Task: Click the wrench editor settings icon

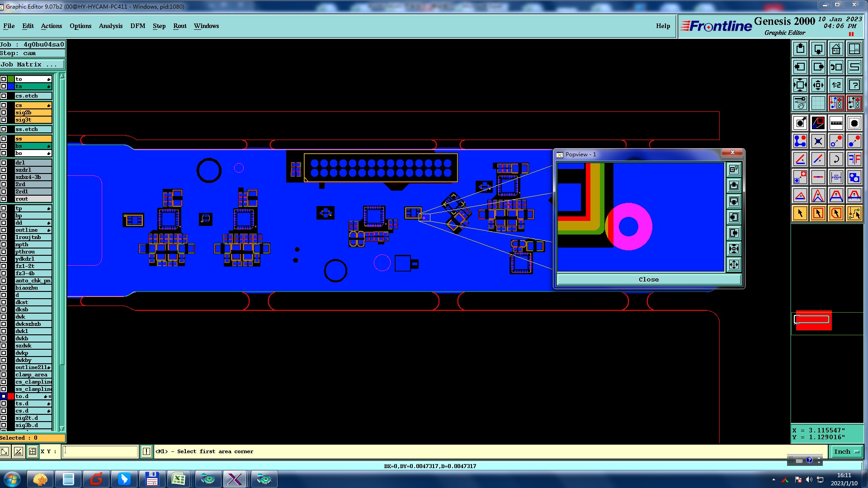Action: tap(800, 103)
